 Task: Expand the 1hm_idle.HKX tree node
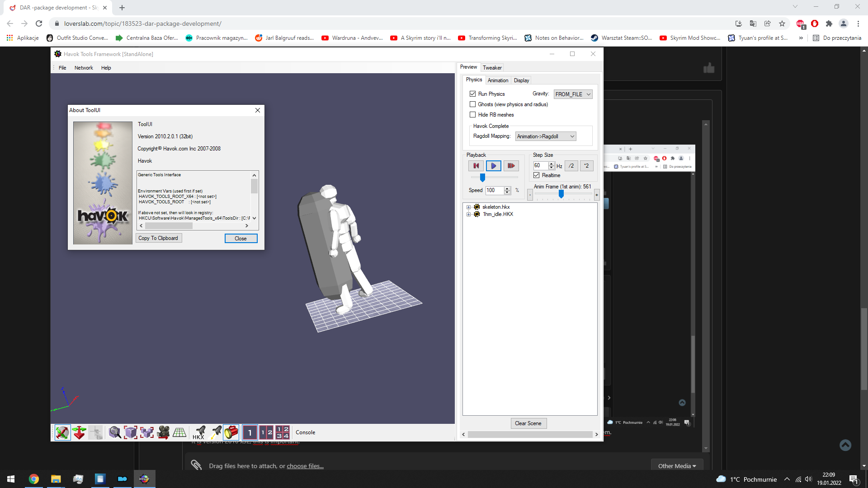[x=469, y=215]
